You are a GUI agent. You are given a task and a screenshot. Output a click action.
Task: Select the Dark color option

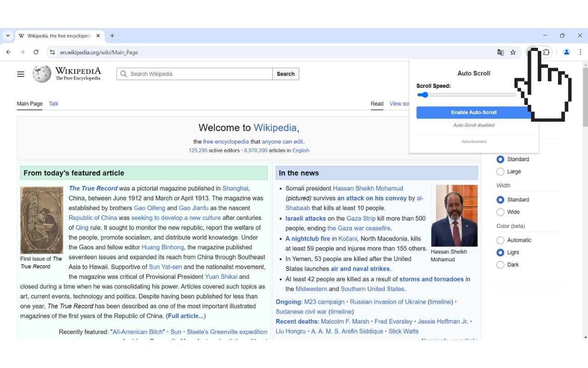500,265
